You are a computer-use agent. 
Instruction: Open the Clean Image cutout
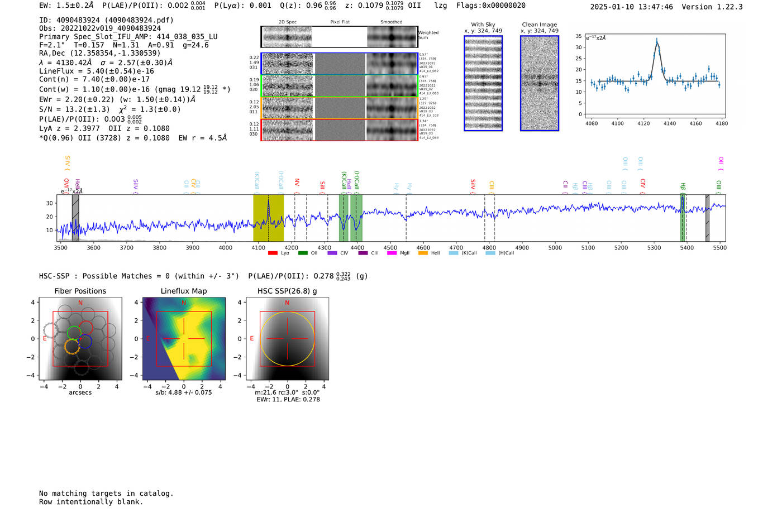click(540, 83)
